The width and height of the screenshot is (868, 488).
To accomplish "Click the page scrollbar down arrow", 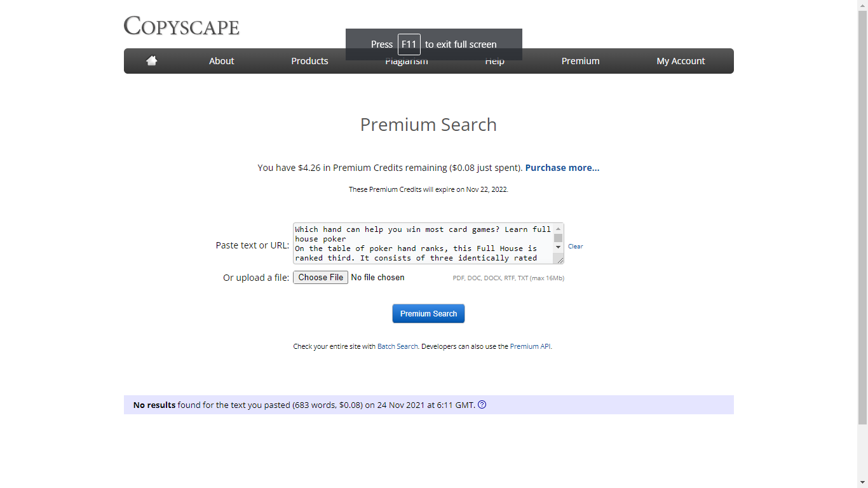I will coord(862,483).
